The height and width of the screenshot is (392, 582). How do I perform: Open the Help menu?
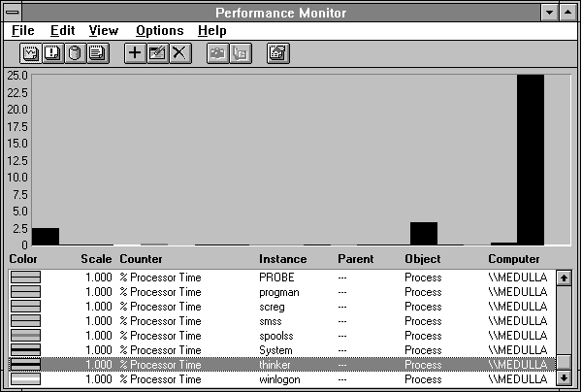pos(211,31)
